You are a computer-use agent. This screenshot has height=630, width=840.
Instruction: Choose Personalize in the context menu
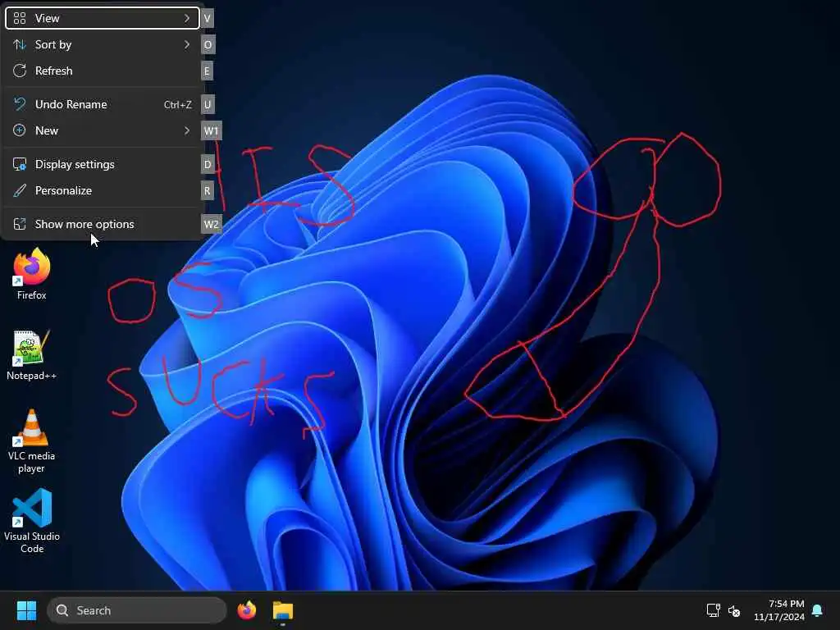[x=103, y=190]
